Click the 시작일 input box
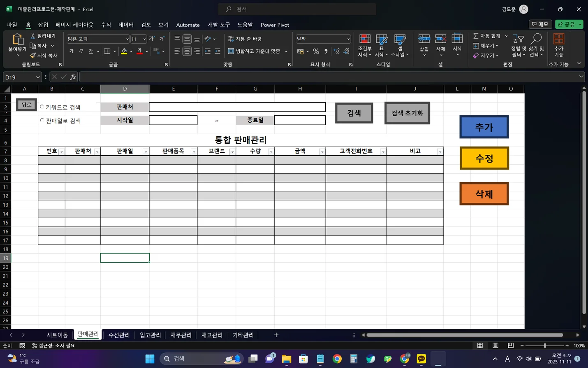Viewport: 588px width, 368px height. [173, 120]
